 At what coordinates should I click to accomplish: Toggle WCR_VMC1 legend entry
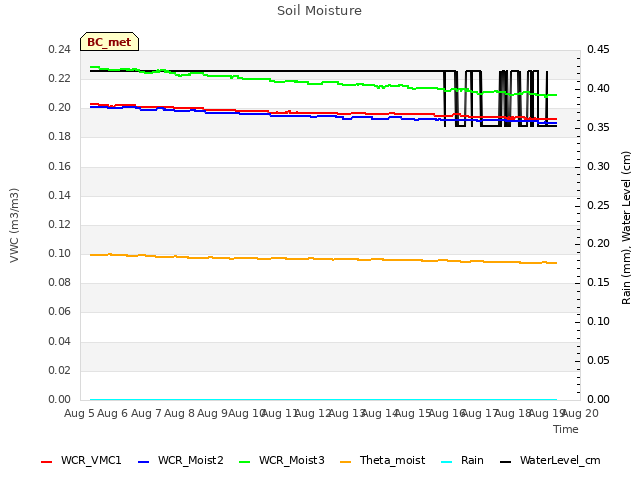pyautogui.click(x=81, y=460)
